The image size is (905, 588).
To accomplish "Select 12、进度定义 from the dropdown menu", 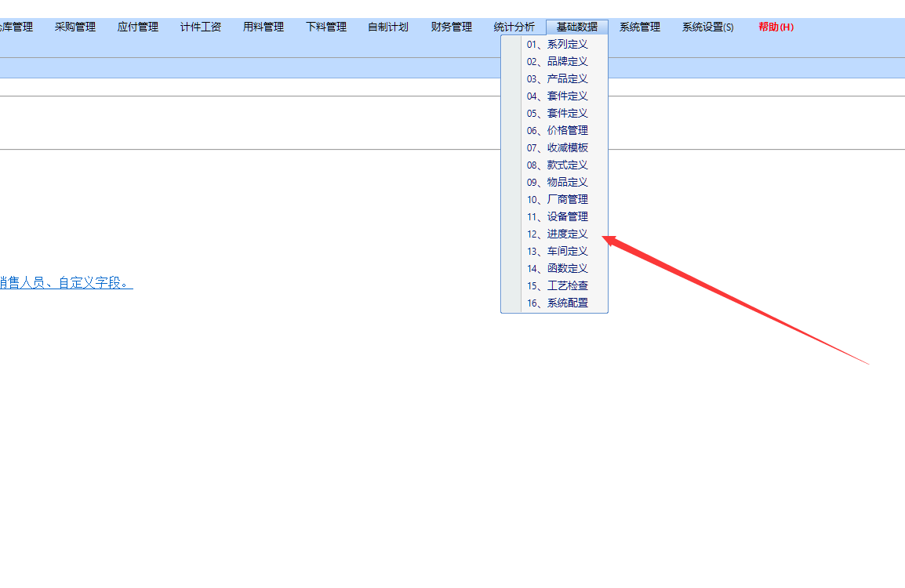I will point(557,234).
